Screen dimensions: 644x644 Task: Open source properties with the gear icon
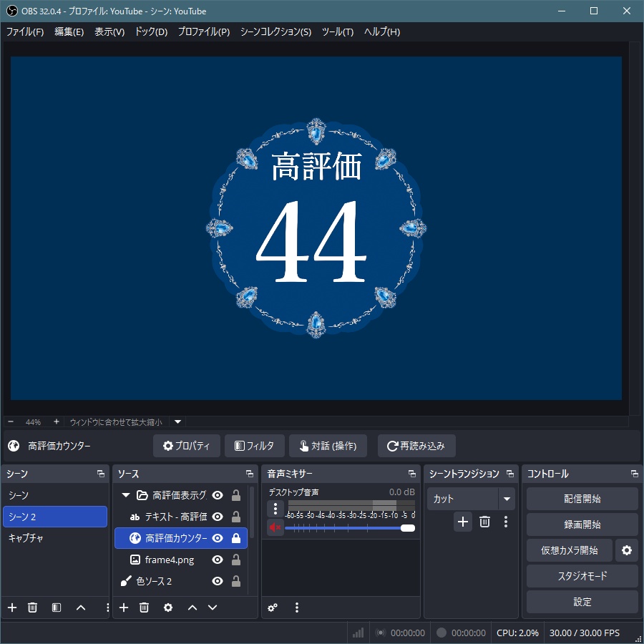167,608
